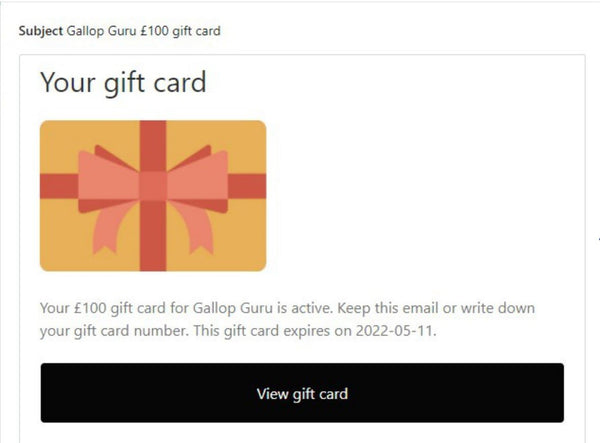This screenshot has width=600, height=443.
Task: Click the bow's right hanging ribbon tail
Action: click(193, 228)
